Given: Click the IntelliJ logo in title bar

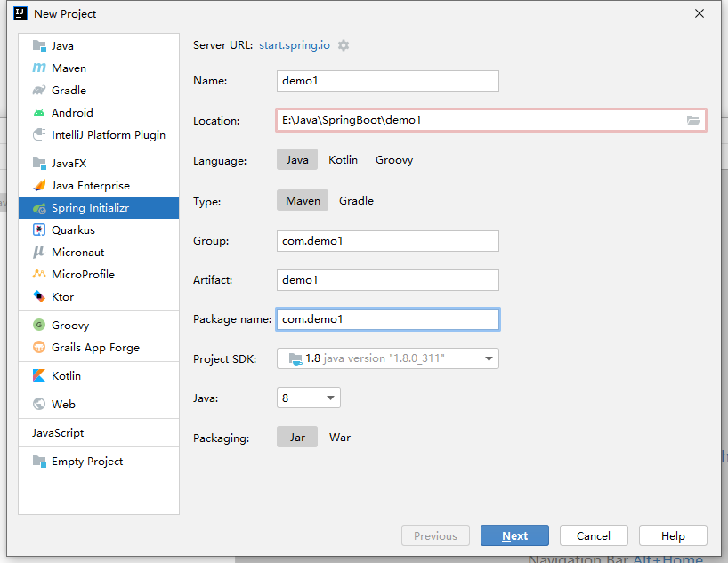Looking at the screenshot, I should click(20, 13).
